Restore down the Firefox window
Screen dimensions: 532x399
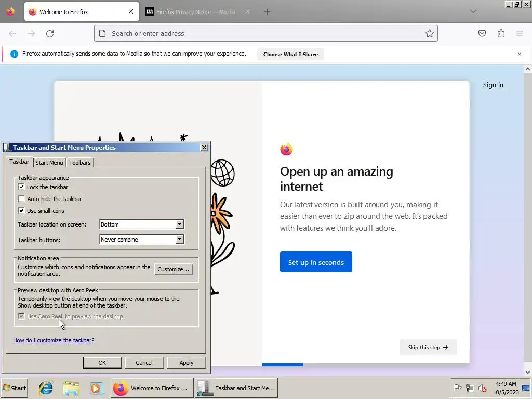517,5
